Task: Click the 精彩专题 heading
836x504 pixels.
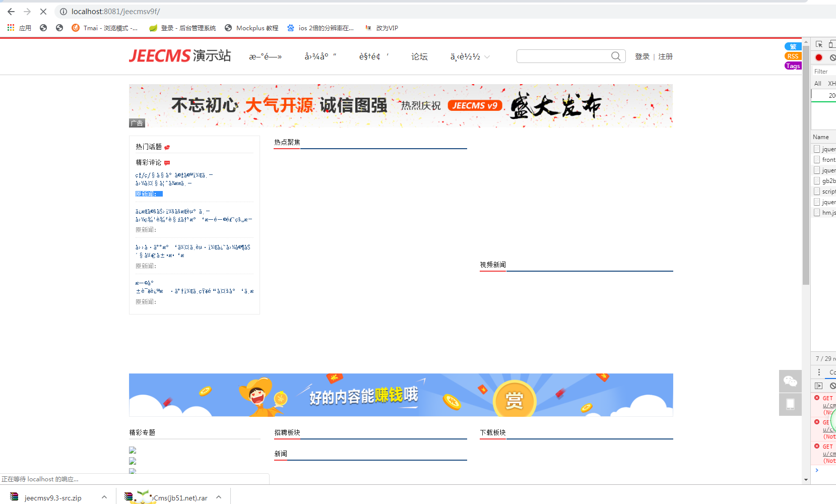Action: point(142,432)
